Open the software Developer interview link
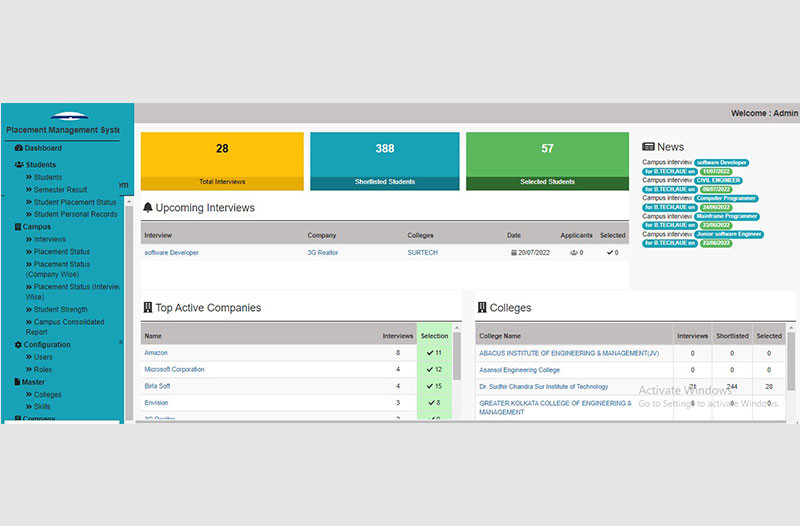Screen dimensions: 800x526 [x=171, y=253]
